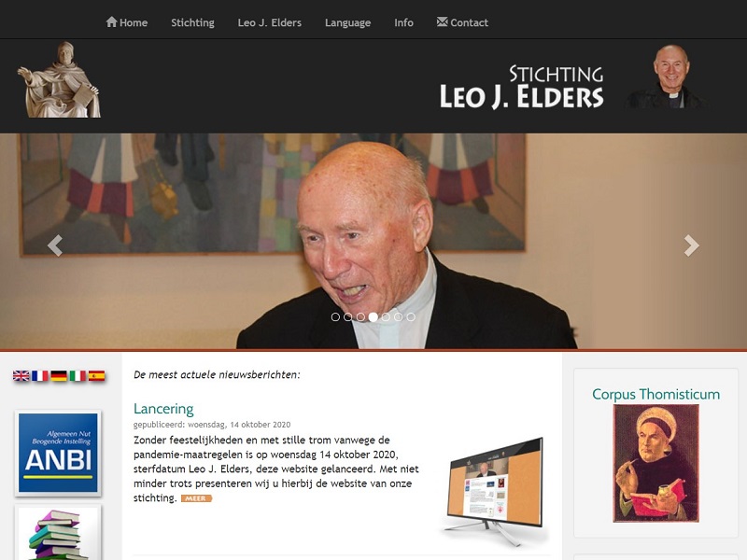Click the ANBI logo badge

click(x=58, y=453)
